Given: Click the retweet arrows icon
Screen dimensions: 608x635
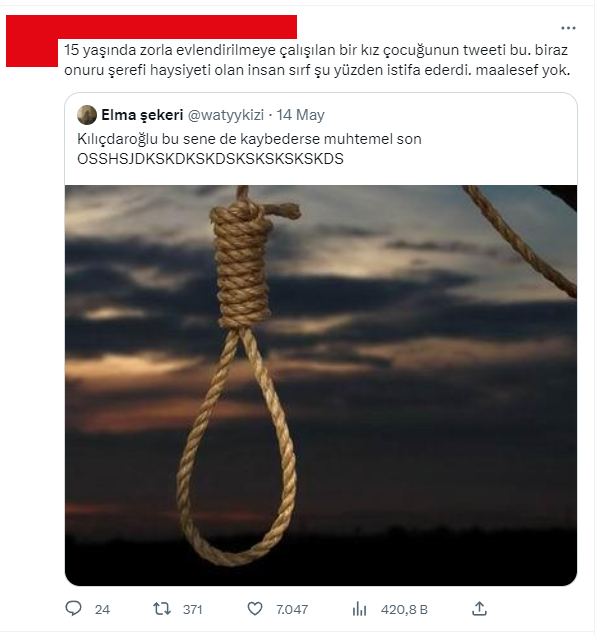Looking at the screenshot, I should [162, 608].
